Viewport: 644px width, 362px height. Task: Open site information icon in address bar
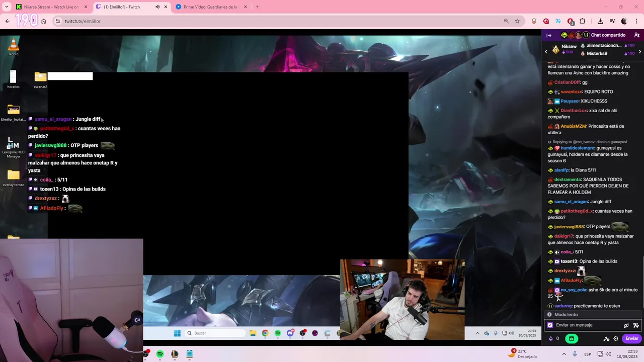coord(58,21)
